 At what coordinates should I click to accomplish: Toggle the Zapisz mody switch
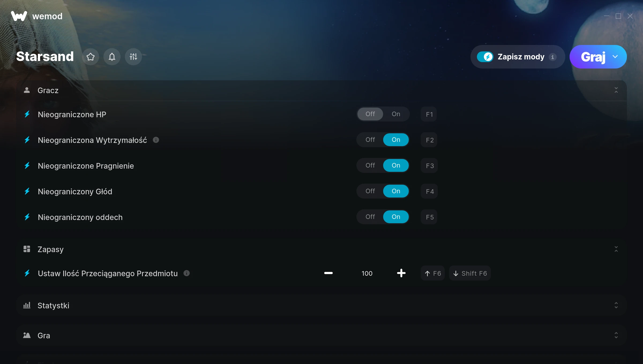pos(485,57)
